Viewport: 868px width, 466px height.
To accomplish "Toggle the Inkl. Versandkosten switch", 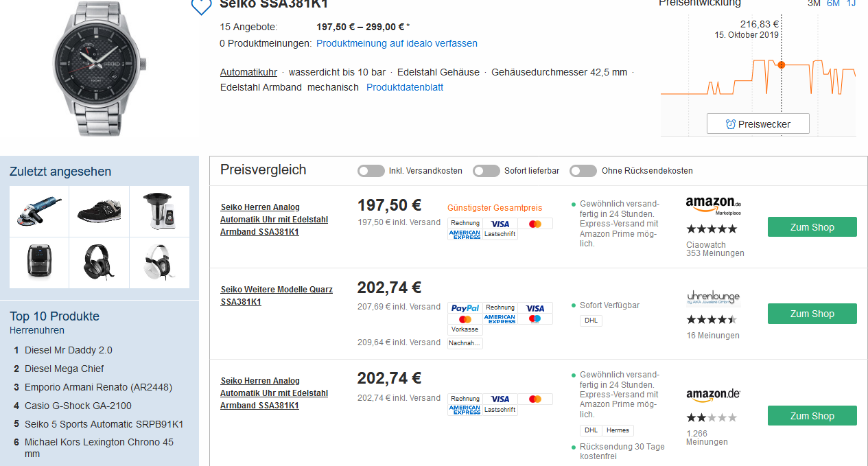I will click(x=371, y=171).
